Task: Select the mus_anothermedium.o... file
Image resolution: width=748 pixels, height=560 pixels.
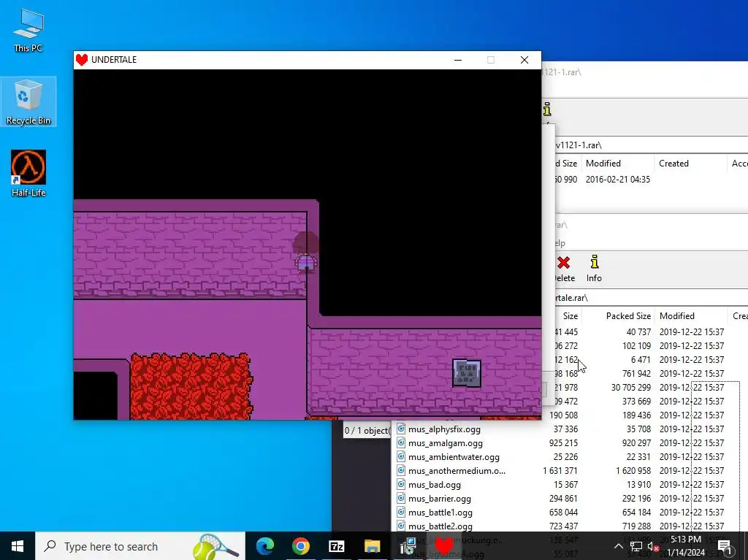Action: pyautogui.click(x=457, y=471)
